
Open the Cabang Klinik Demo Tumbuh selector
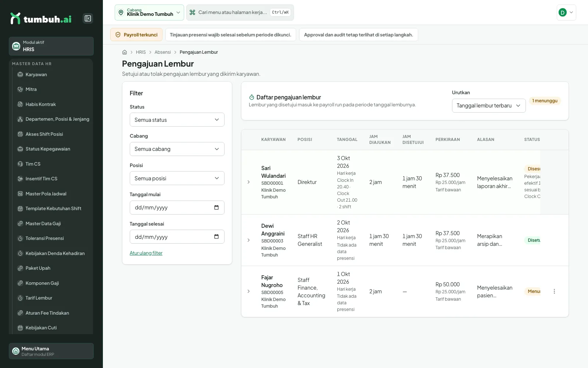(149, 13)
